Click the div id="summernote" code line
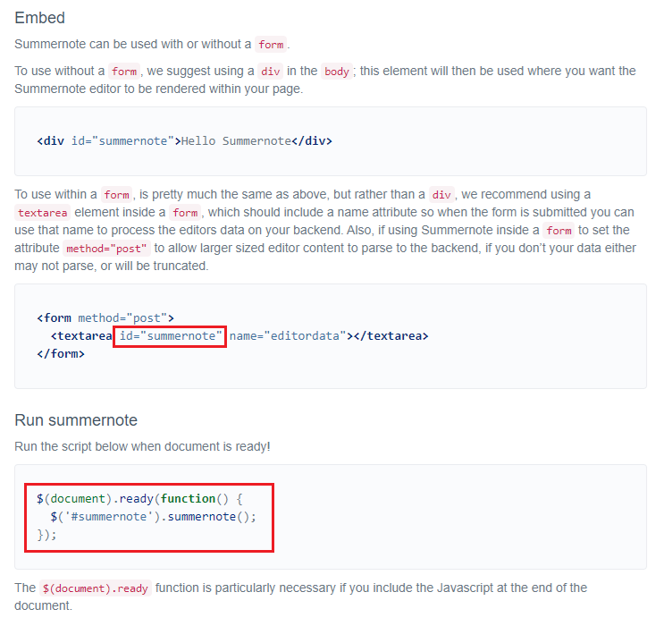The height and width of the screenshot is (626, 672). tap(184, 141)
